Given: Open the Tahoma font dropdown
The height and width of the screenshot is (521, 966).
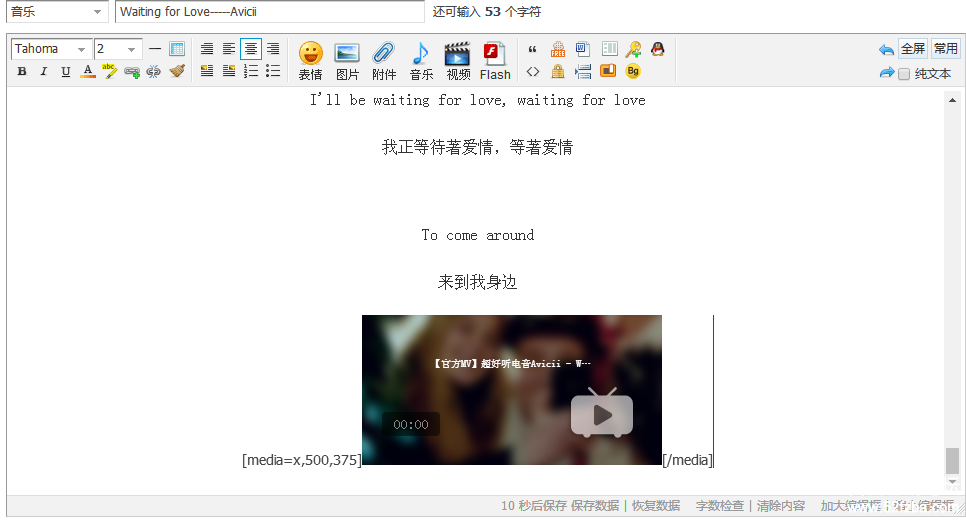Looking at the screenshot, I should 51,49.
